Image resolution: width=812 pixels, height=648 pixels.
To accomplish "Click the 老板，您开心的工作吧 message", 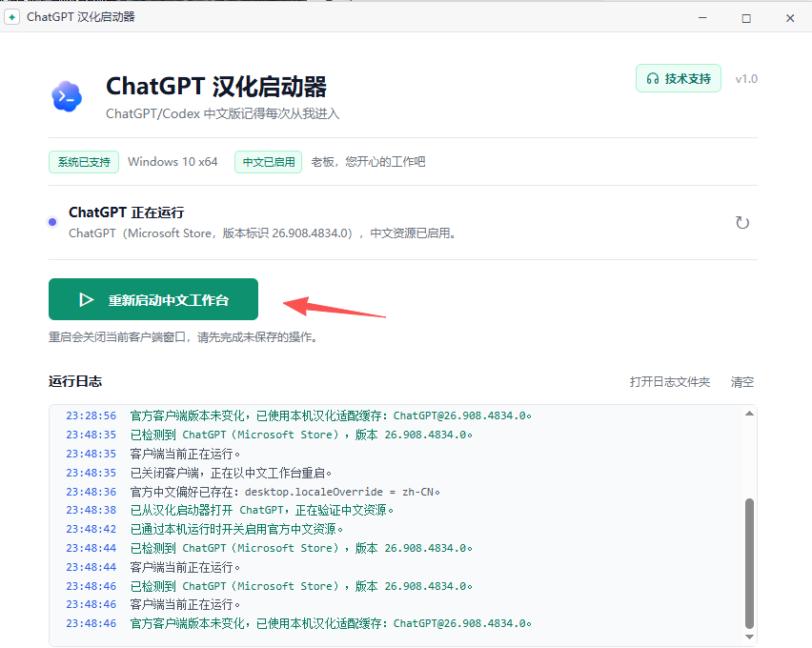I will pos(368,162).
